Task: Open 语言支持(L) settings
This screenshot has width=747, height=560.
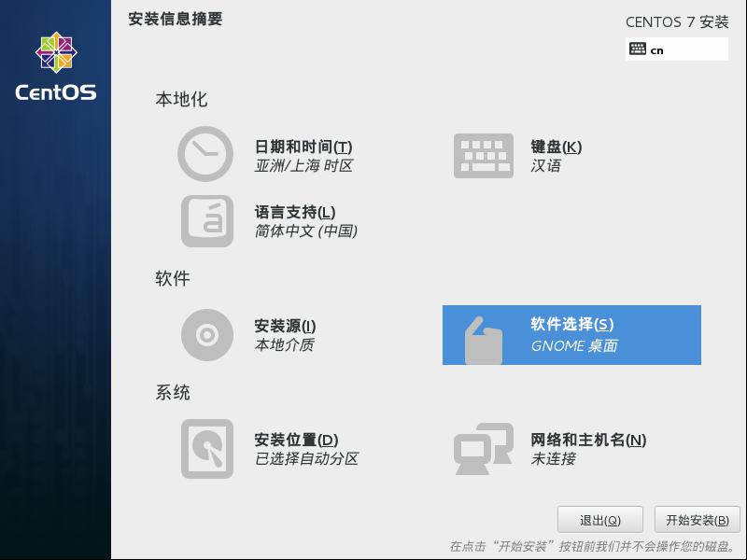Action: [295, 212]
